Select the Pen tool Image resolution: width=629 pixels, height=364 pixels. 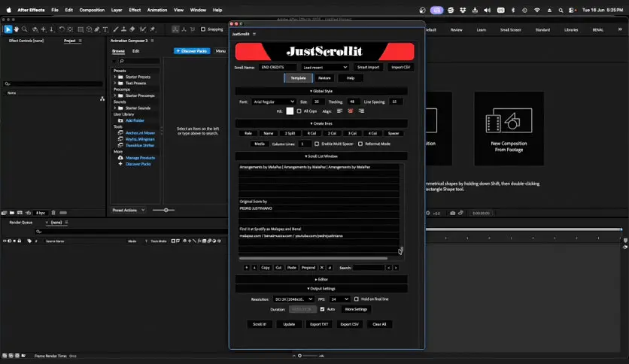pos(96,29)
